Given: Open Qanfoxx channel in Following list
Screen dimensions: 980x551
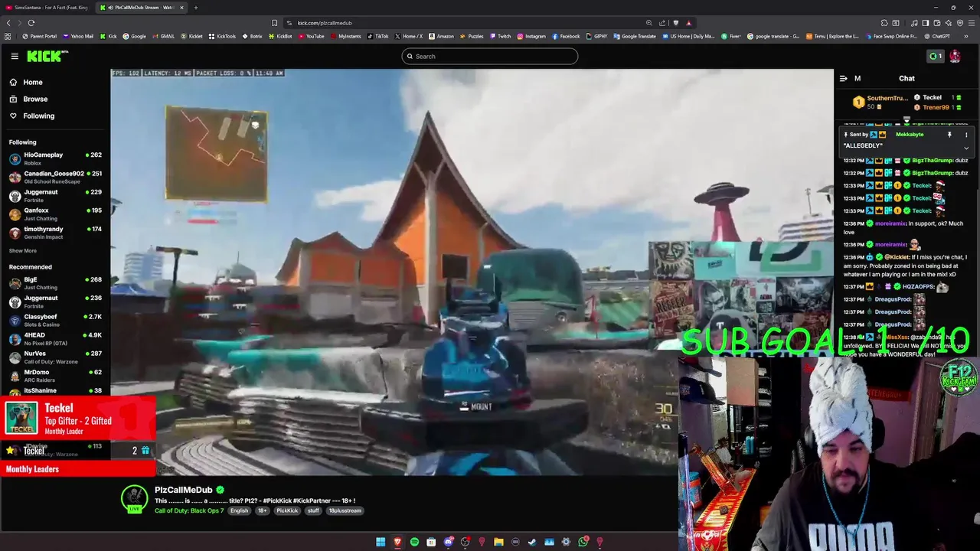Looking at the screenshot, I should tap(55, 214).
